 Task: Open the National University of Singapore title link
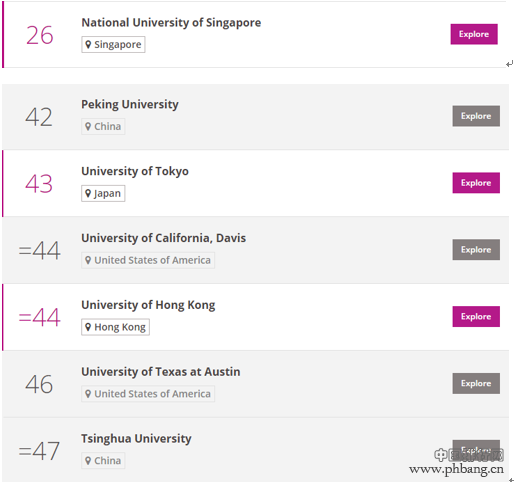coord(171,23)
